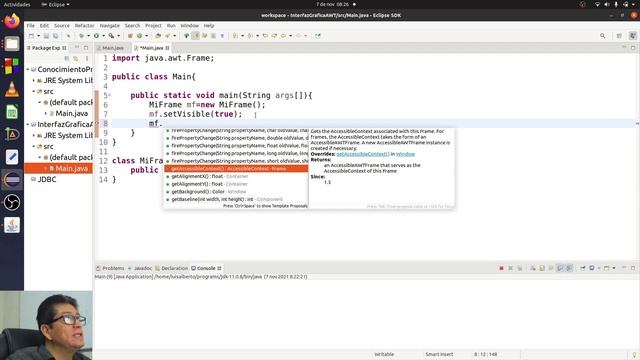The height and width of the screenshot is (360, 640).
Task: Toggle Show Console on Standard Out change
Action: tap(560, 268)
